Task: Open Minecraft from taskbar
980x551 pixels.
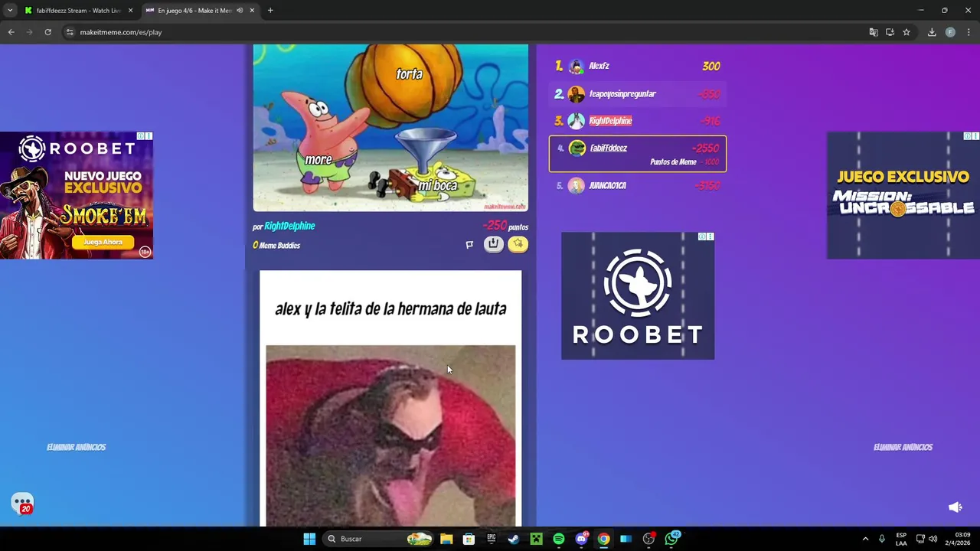Action: coord(536,539)
